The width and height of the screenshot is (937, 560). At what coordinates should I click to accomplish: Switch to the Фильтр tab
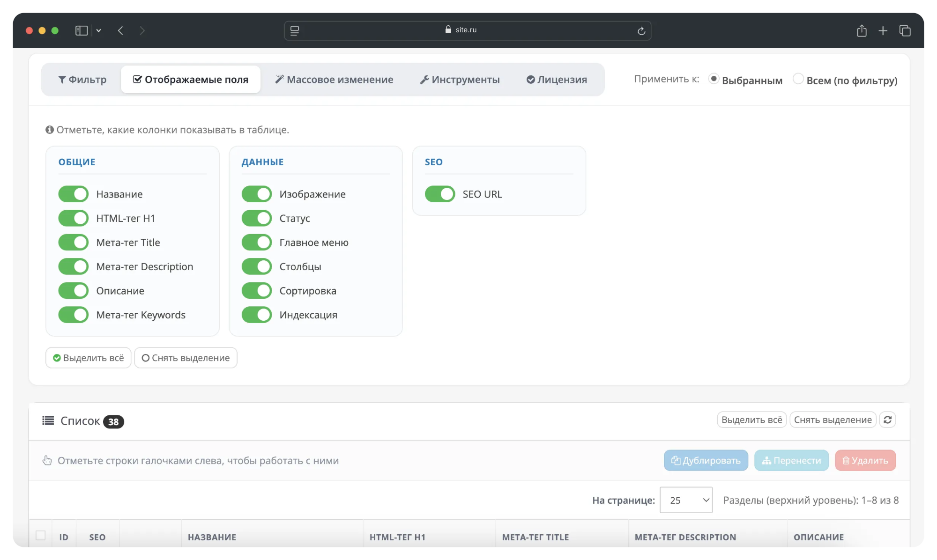[x=82, y=80]
